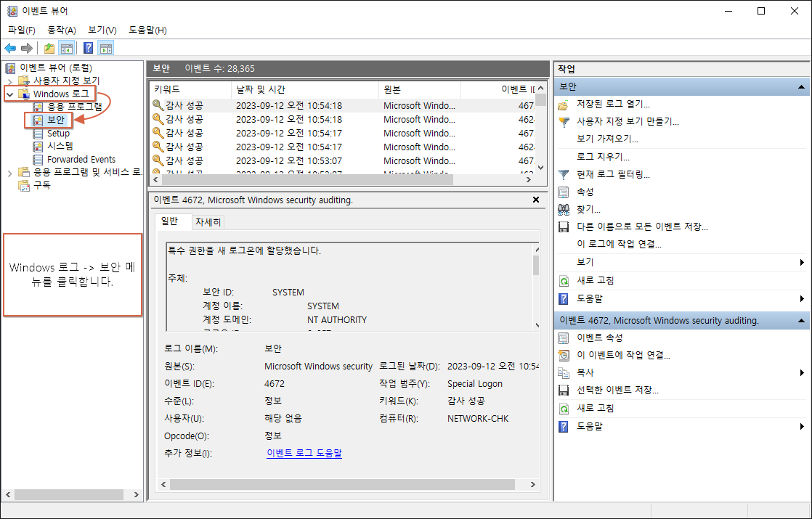This screenshot has height=519, width=812.
Task: Select the 보안 log in tree
Action: [56, 120]
